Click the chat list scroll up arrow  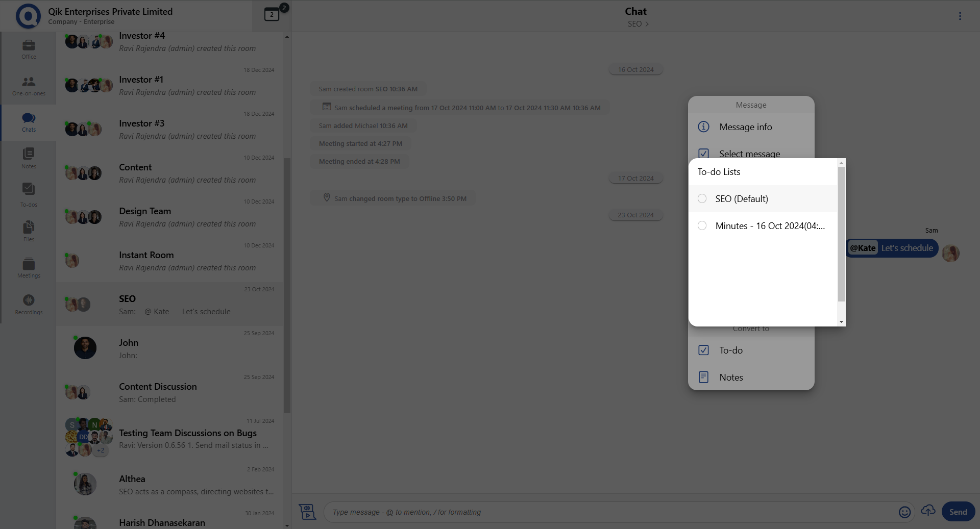tap(287, 37)
